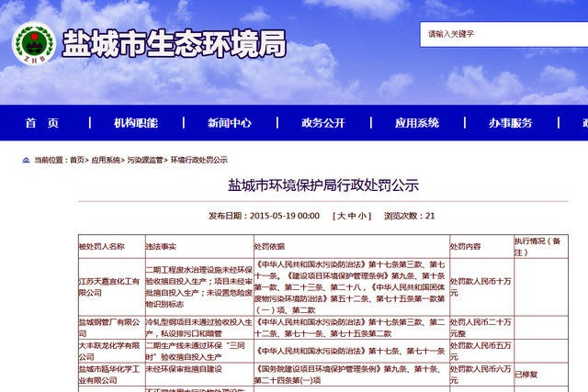Open the 首页 navigation menu
The width and height of the screenshot is (588, 392).
pyautogui.click(x=42, y=124)
